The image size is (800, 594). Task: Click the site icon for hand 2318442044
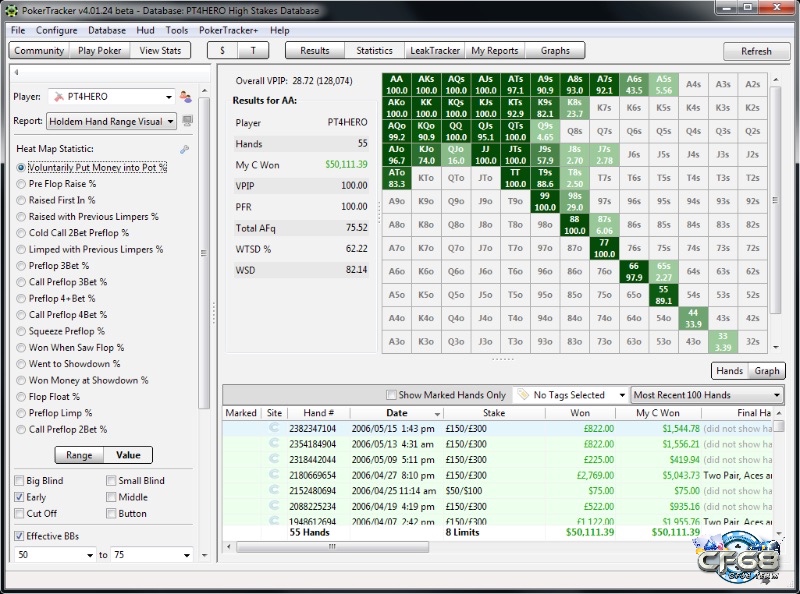(x=274, y=459)
